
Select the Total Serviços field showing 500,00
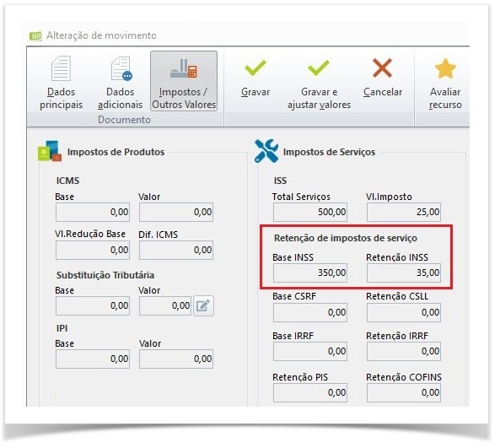tap(310, 213)
